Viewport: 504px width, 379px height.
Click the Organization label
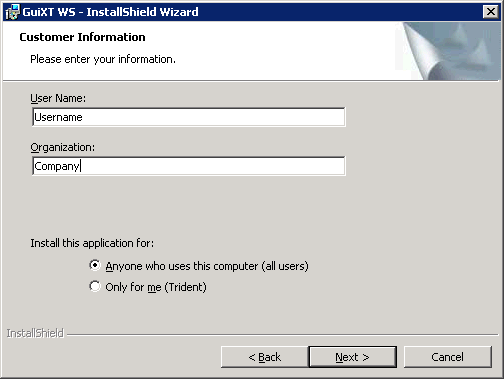click(63, 147)
